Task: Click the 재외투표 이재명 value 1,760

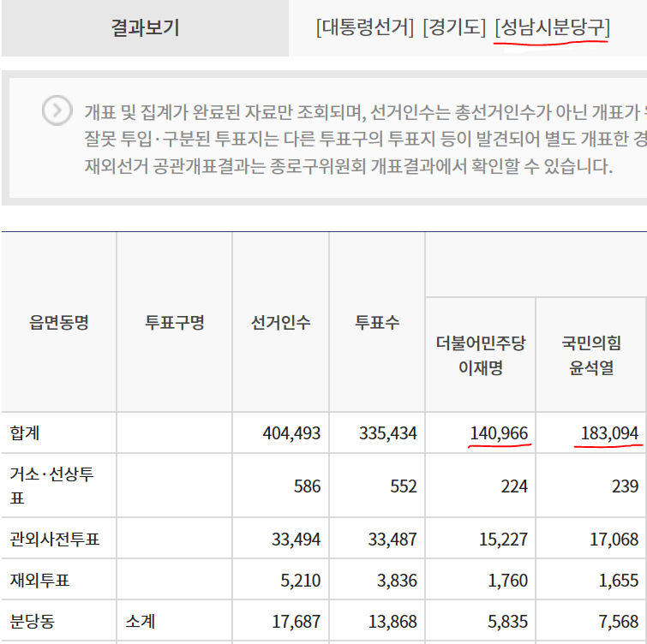Action: point(508,581)
